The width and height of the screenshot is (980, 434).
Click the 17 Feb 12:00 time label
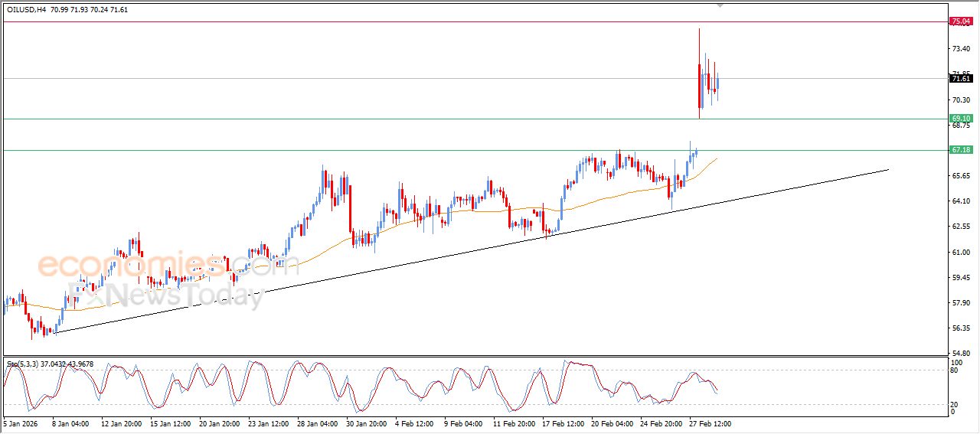tap(563, 423)
